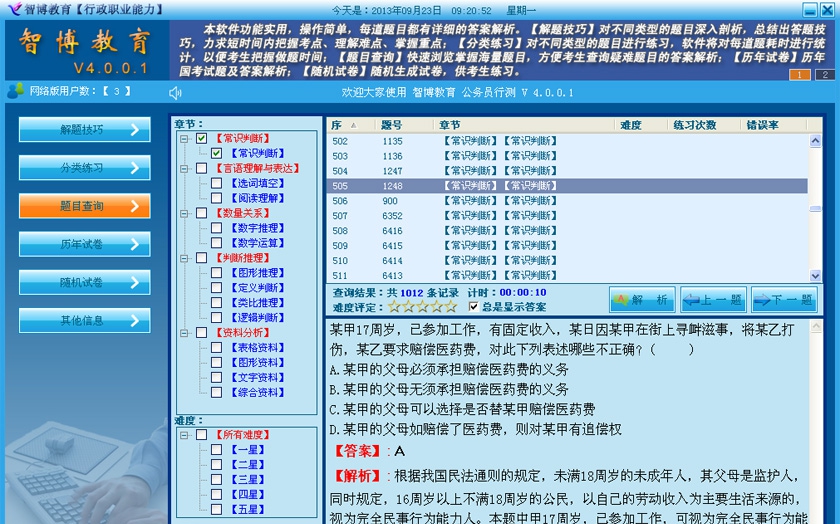Viewport: 840px width, 524px height.
Task: Select question row 503 numbered 1136
Action: click(x=567, y=156)
